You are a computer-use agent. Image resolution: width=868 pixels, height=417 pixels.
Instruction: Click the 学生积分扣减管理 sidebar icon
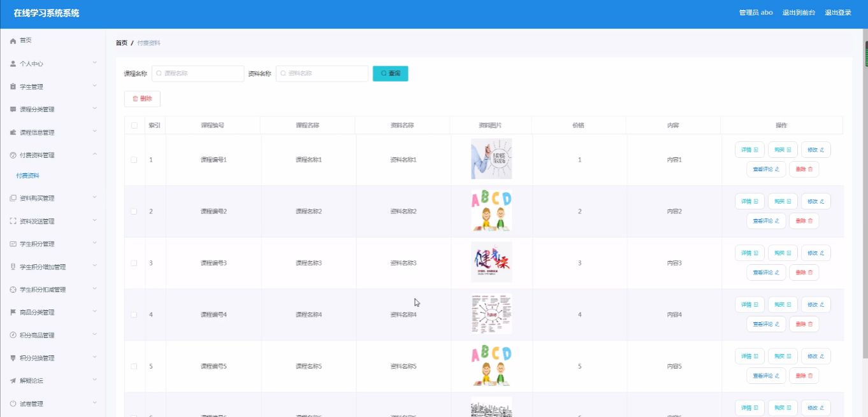coord(13,290)
